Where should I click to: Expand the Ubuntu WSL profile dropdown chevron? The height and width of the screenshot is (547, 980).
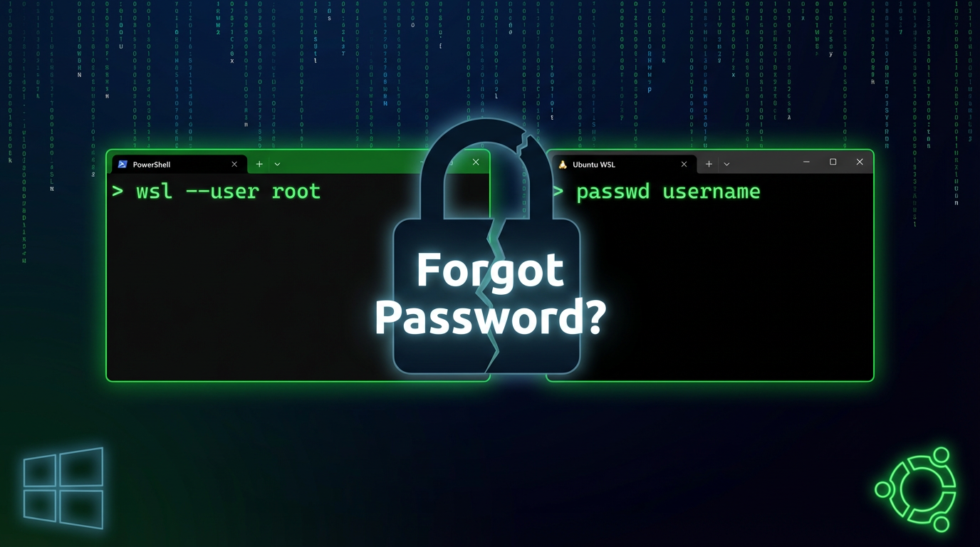pos(726,165)
